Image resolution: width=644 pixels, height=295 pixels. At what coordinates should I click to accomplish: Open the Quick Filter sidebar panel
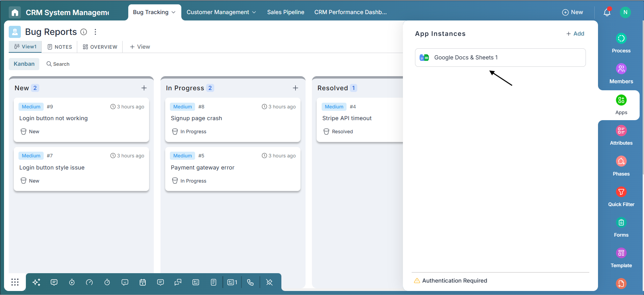[621, 197]
